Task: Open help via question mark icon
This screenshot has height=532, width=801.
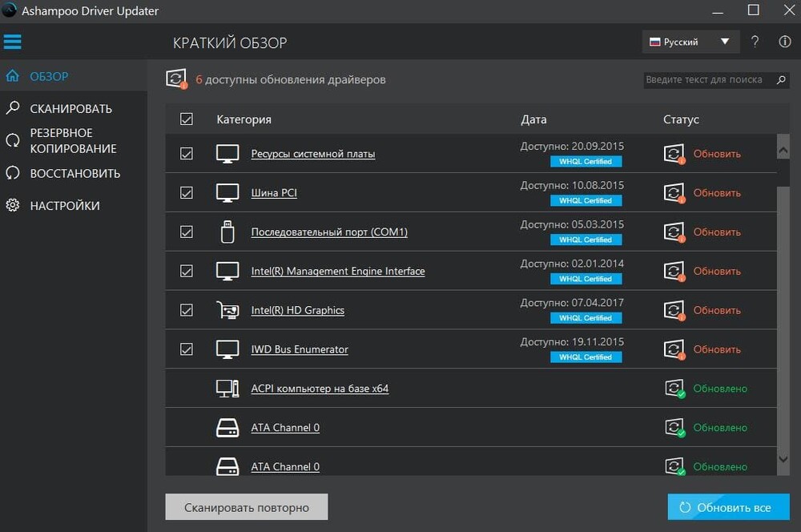Action: click(755, 42)
